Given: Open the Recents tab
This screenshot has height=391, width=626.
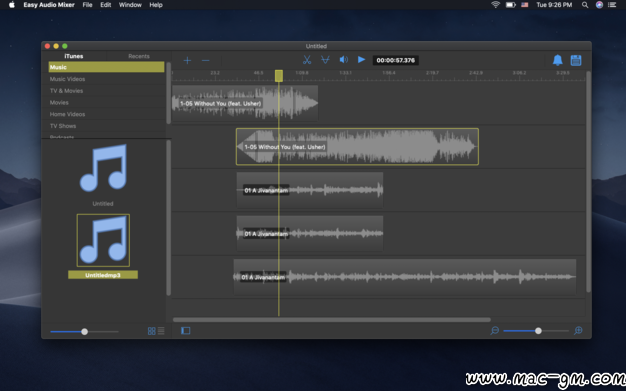Looking at the screenshot, I should (139, 56).
